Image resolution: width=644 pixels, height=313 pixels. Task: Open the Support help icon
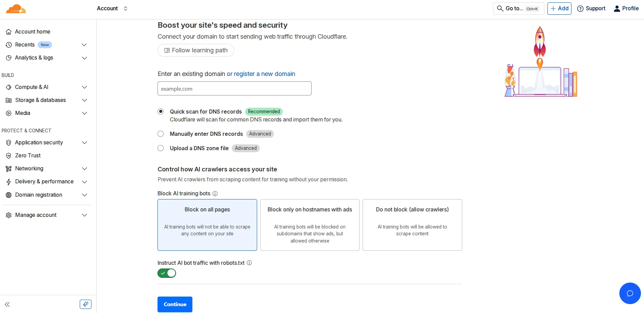[x=580, y=9]
